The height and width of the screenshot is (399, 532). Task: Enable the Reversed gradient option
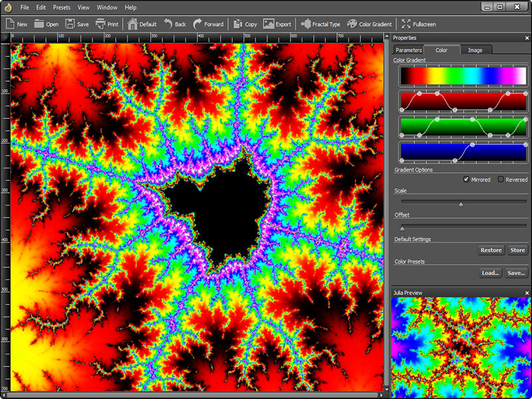(x=501, y=180)
